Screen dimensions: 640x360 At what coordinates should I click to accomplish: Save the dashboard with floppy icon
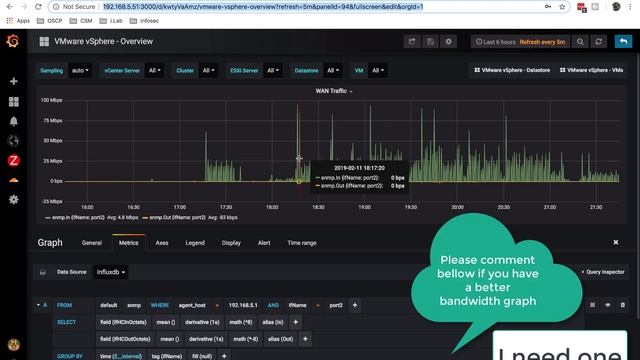click(430, 42)
